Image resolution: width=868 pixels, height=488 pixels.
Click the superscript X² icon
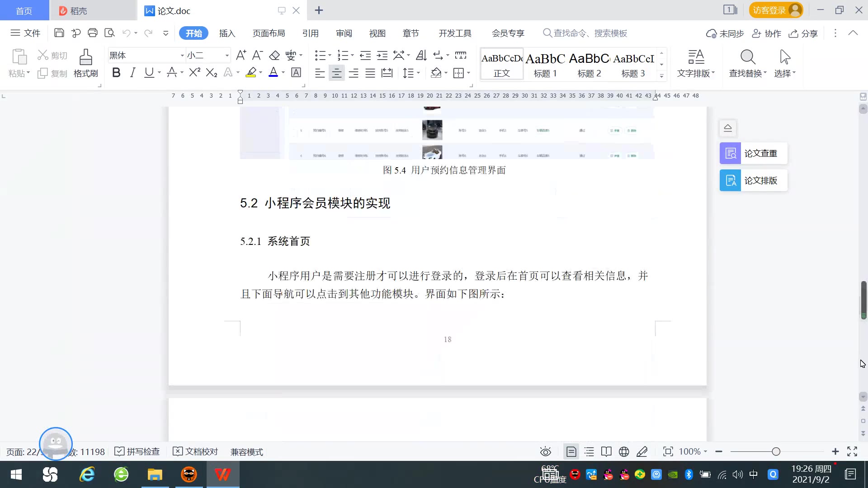pyautogui.click(x=194, y=73)
